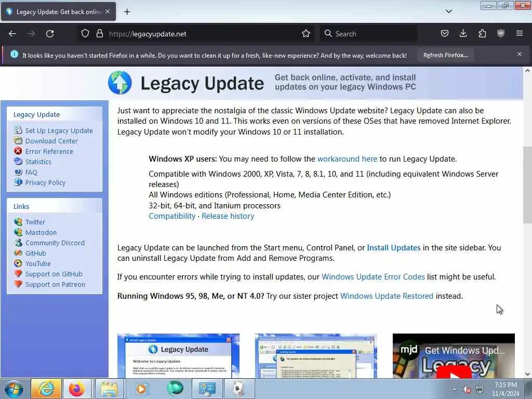This screenshot has height=399, width=532.
Task: Open the green globe taskbar application
Action: pos(175,389)
